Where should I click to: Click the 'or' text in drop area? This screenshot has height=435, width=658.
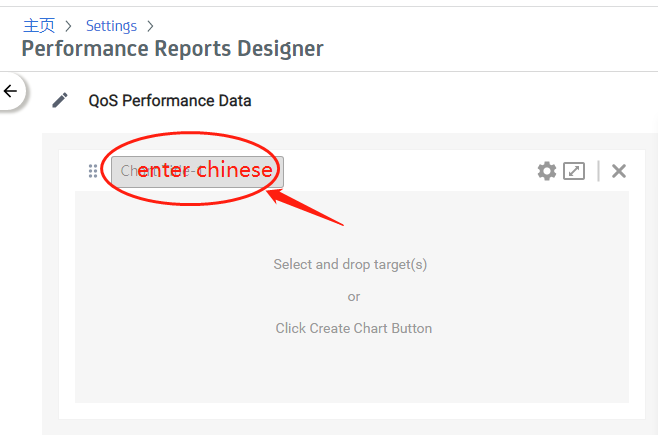[353, 297]
